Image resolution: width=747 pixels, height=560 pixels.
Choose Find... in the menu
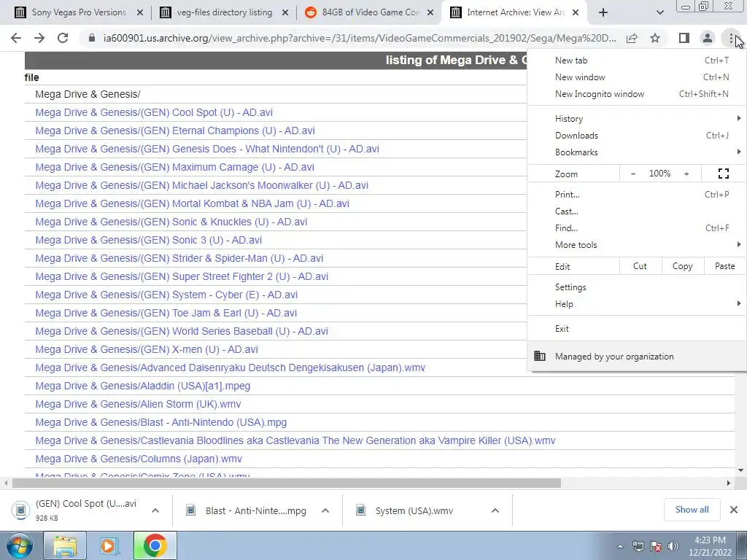[636, 228]
